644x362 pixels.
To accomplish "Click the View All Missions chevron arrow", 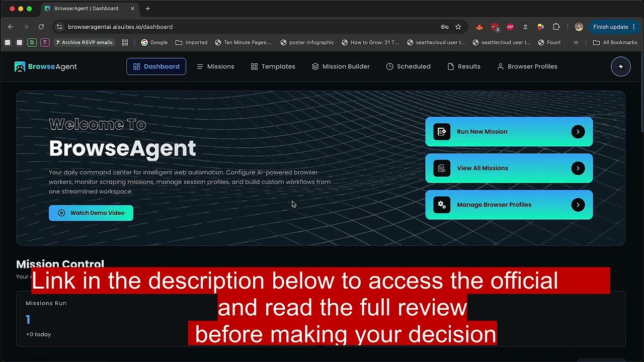I will click(x=578, y=168).
